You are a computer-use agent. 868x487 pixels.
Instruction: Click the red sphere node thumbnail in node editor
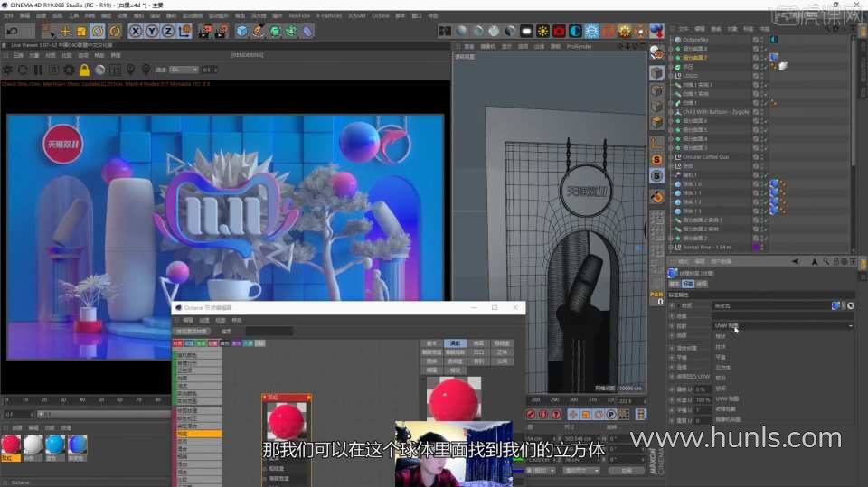(x=287, y=421)
